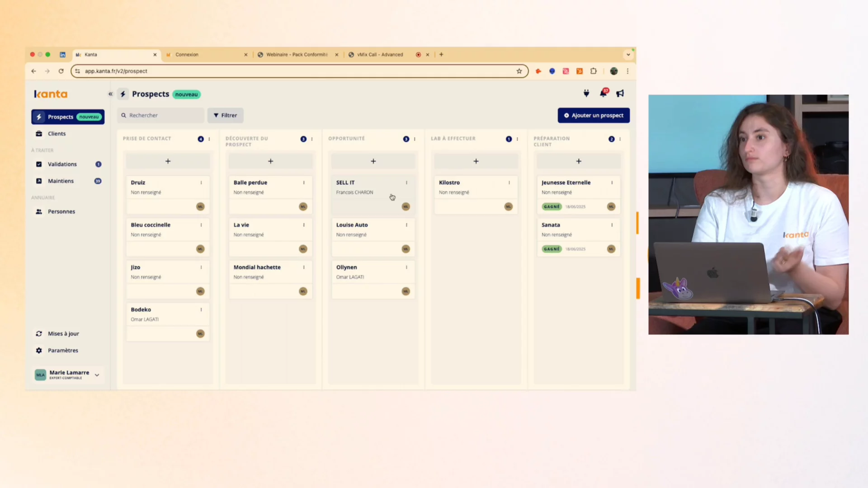This screenshot has width=868, height=488.
Task: Add card to Prise de contact column
Action: 168,161
